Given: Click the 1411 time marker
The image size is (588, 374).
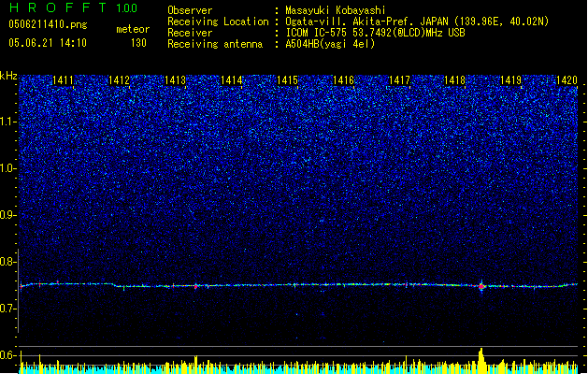Looking at the screenshot, I should point(63,80).
